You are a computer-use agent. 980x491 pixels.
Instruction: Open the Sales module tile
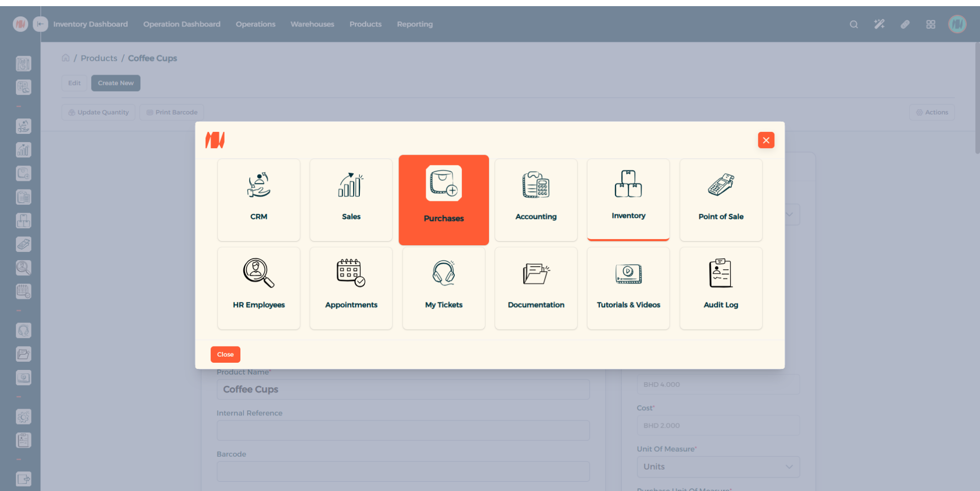351,200
